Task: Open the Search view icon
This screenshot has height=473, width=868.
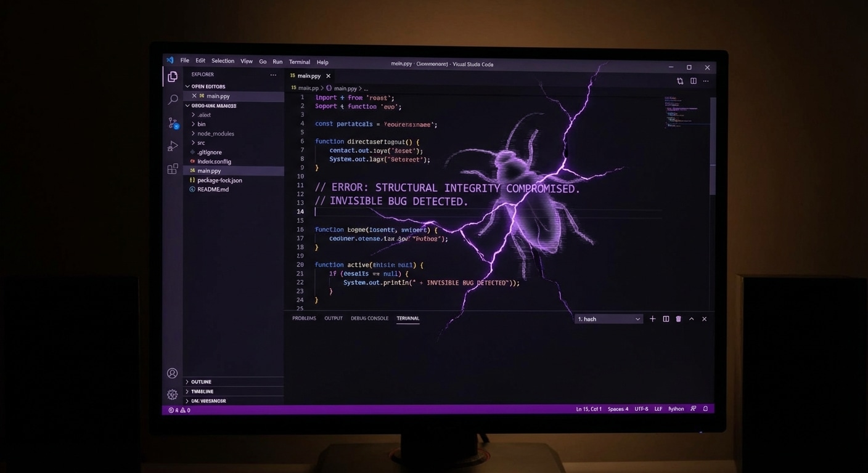Action: coord(173,100)
